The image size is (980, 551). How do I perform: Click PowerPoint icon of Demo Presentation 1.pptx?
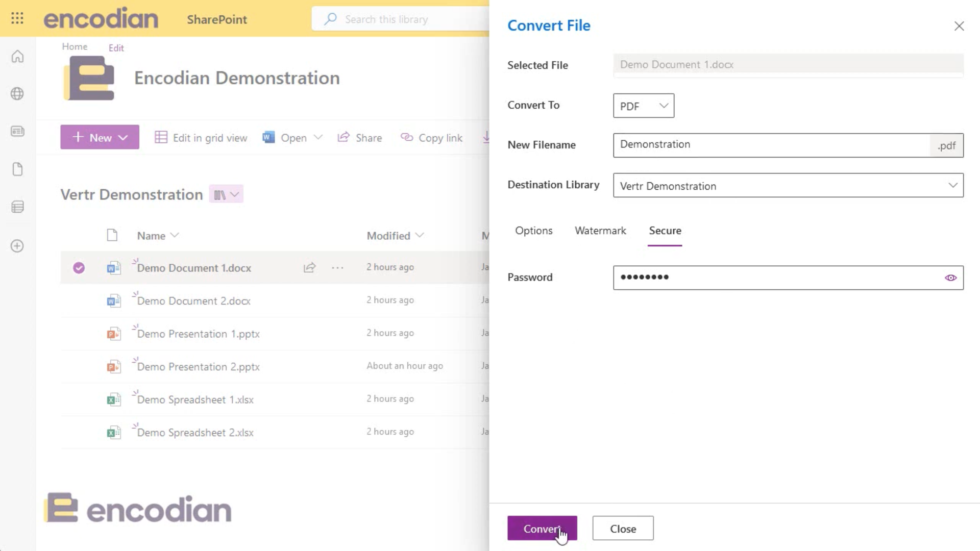(113, 334)
